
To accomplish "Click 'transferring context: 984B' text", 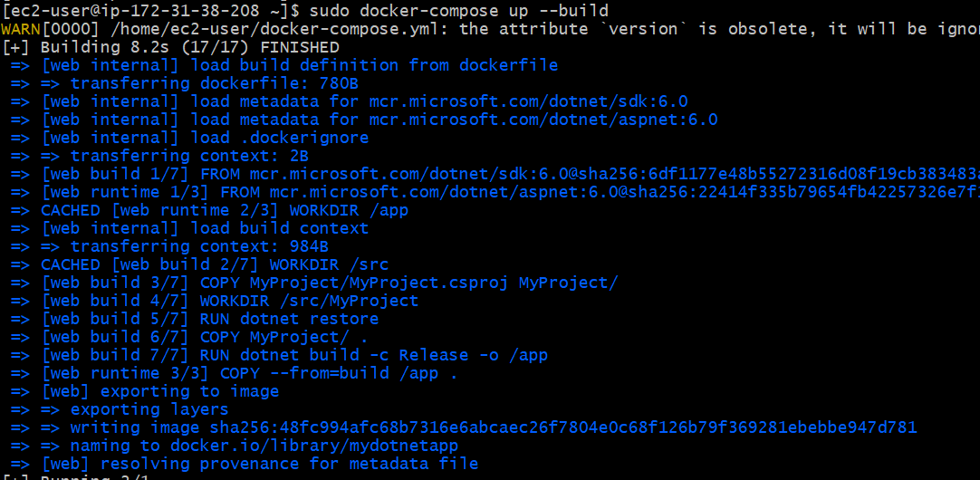I will (x=199, y=246).
